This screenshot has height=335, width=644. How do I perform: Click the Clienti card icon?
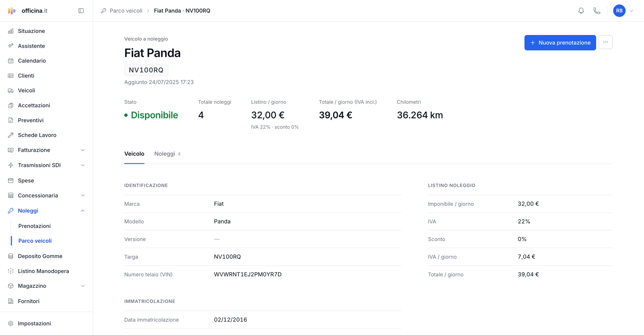11,76
